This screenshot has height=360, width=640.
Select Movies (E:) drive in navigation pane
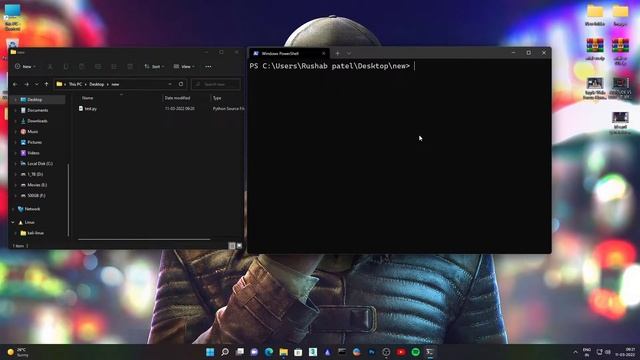tap(38, 185)
